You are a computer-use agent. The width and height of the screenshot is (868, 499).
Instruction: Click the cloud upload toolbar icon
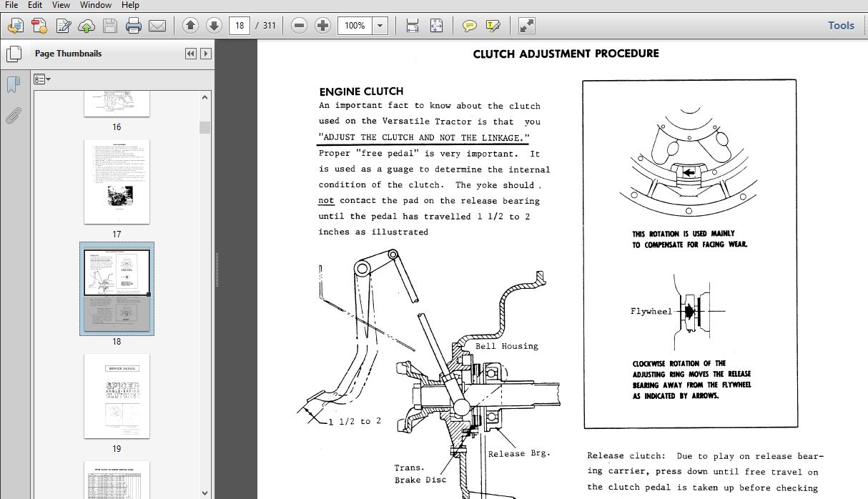pos(87,26)
